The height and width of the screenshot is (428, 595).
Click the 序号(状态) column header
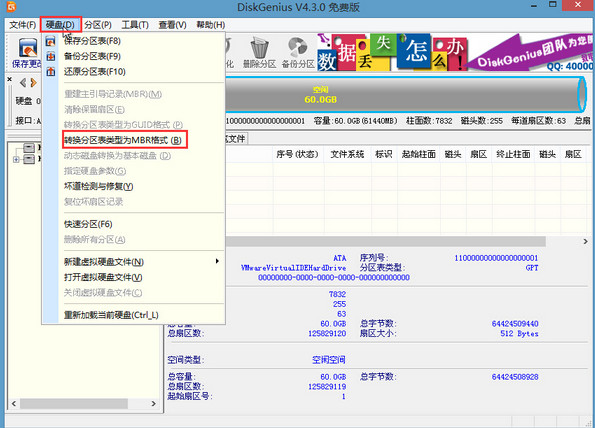(298, 154)
